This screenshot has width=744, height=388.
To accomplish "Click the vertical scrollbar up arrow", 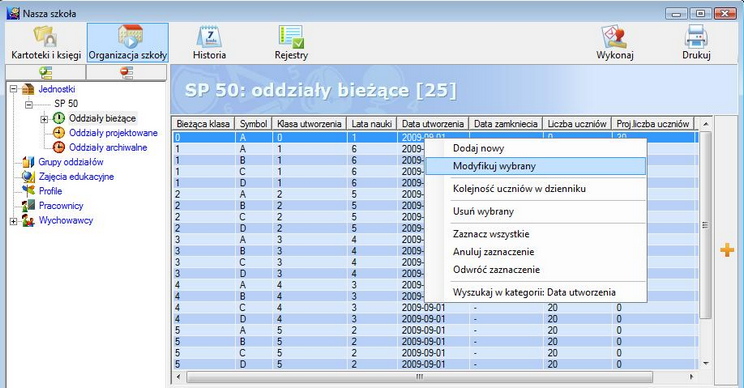I will [x=706, y=124].
